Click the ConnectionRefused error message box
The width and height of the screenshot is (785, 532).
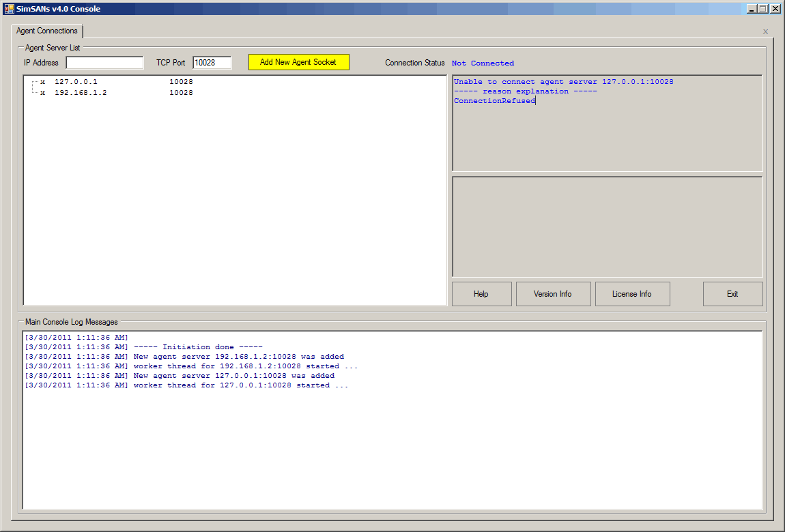point(607,123)
